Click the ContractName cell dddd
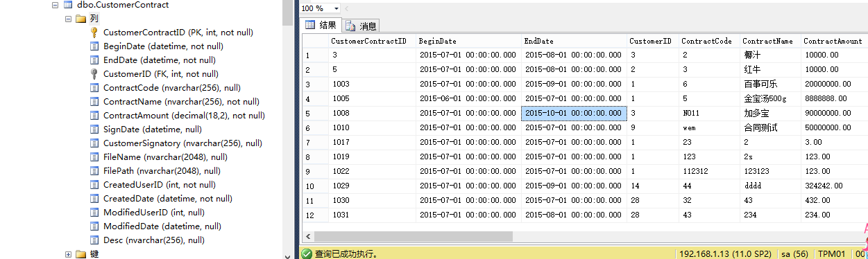The width and height of the screenshot is (868, 259). [x=770, y=186]
